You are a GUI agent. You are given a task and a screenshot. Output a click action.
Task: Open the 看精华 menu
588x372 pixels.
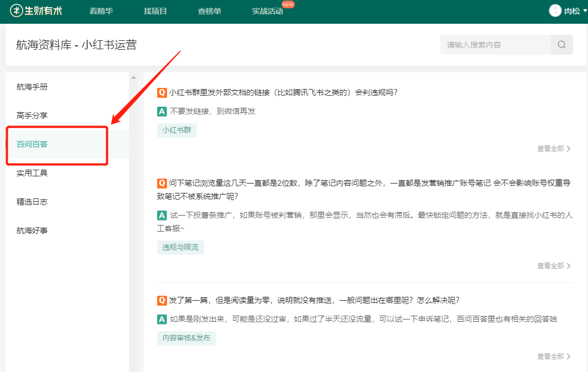101,11
